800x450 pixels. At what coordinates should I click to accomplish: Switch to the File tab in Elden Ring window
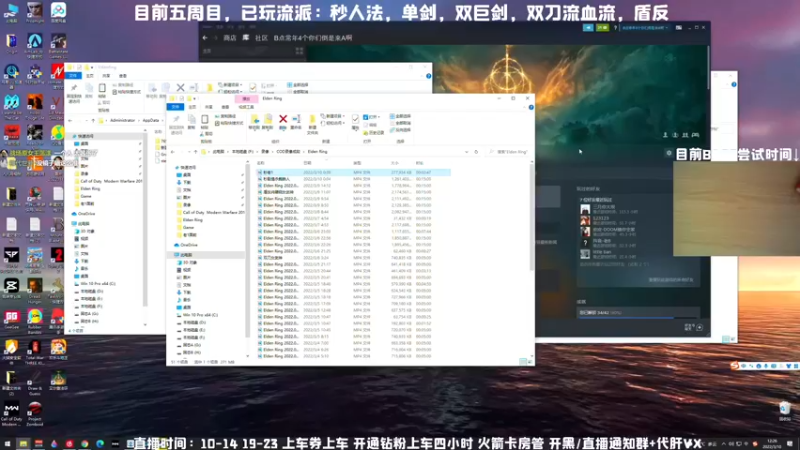pos(176,107)
